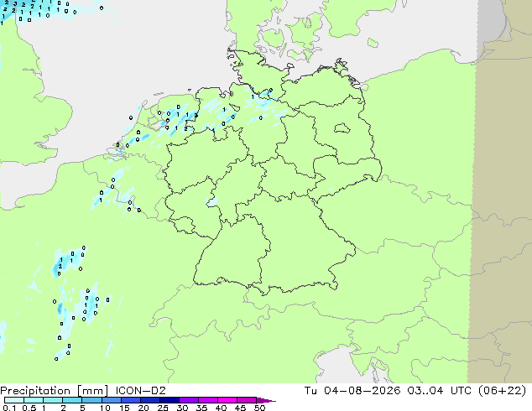
Task: Click legend value '50'
Action: (x=259, y=408)
